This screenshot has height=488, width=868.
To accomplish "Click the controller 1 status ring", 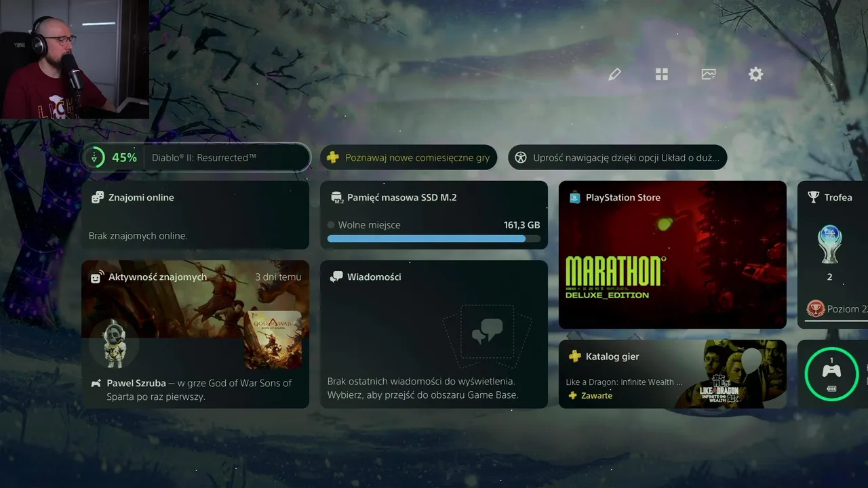I will click(831, 374).
